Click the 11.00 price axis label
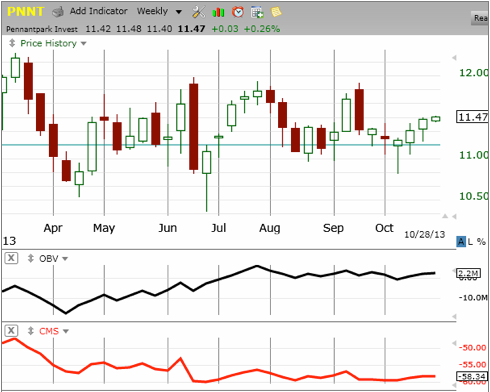Image resolution: width=490 pixels, height=392 pixels. [x=474, y=155]
